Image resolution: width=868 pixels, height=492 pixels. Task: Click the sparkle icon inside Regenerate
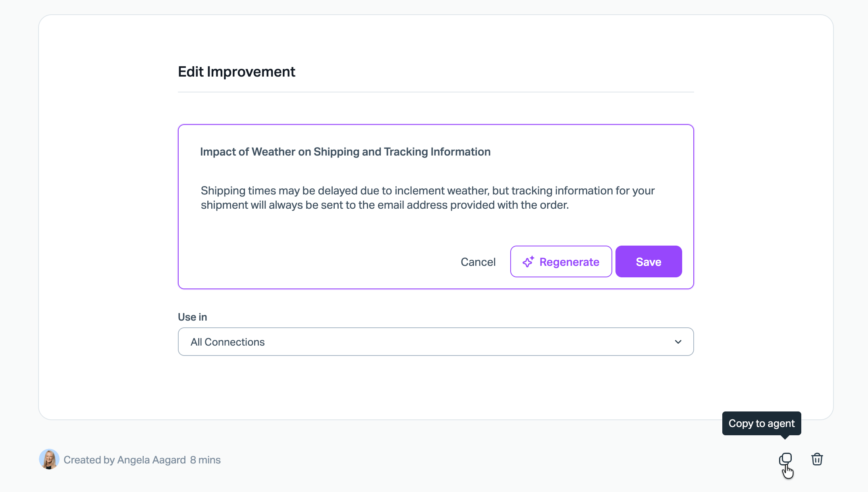tap(528, 261)
